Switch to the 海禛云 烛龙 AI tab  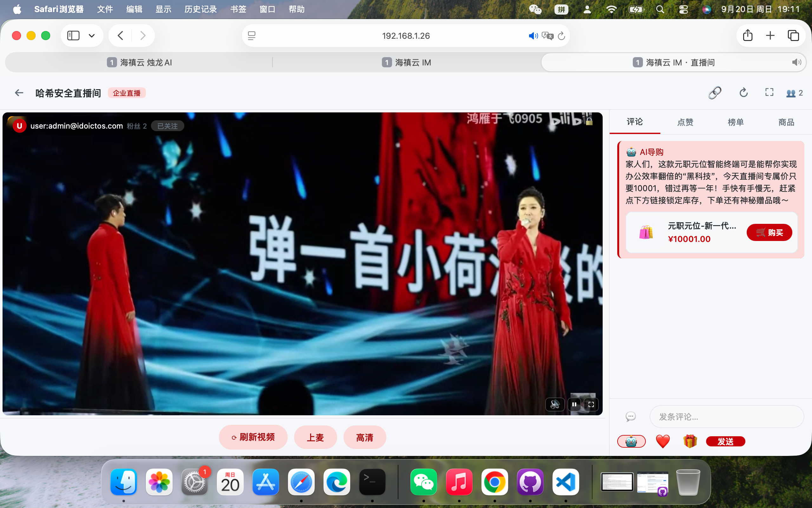coord(139,63)
